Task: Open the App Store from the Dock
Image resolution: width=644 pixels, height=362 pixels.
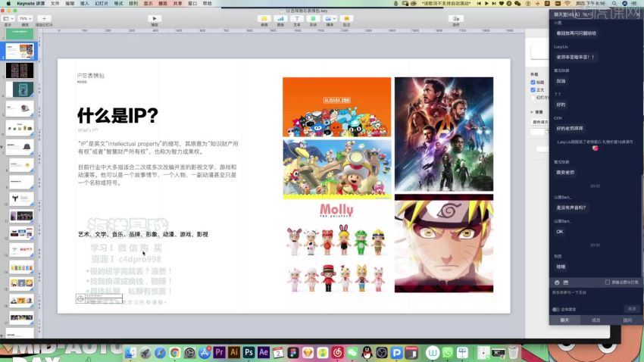Action: click(x=204, y=352)
